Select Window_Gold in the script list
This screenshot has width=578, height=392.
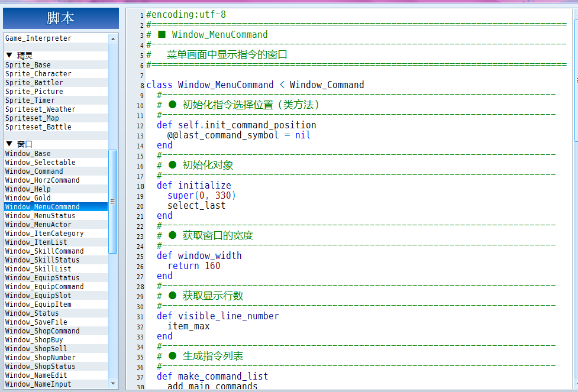[56, 198]
